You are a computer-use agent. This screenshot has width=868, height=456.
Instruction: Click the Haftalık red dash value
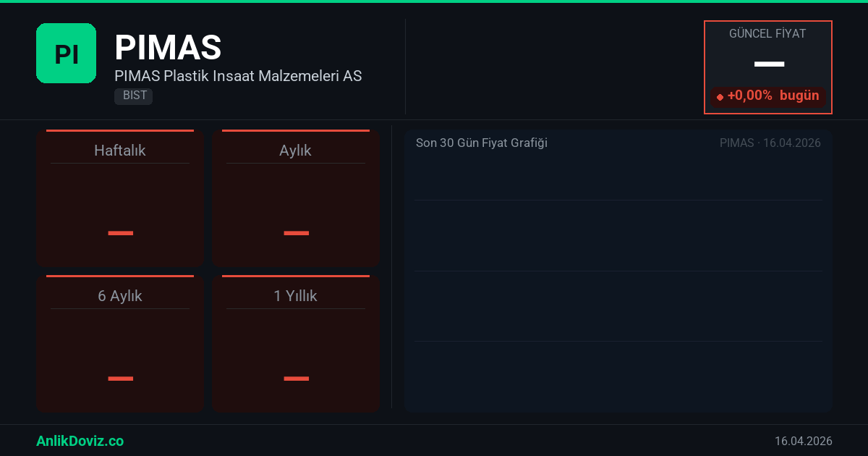tap(120, 233)
